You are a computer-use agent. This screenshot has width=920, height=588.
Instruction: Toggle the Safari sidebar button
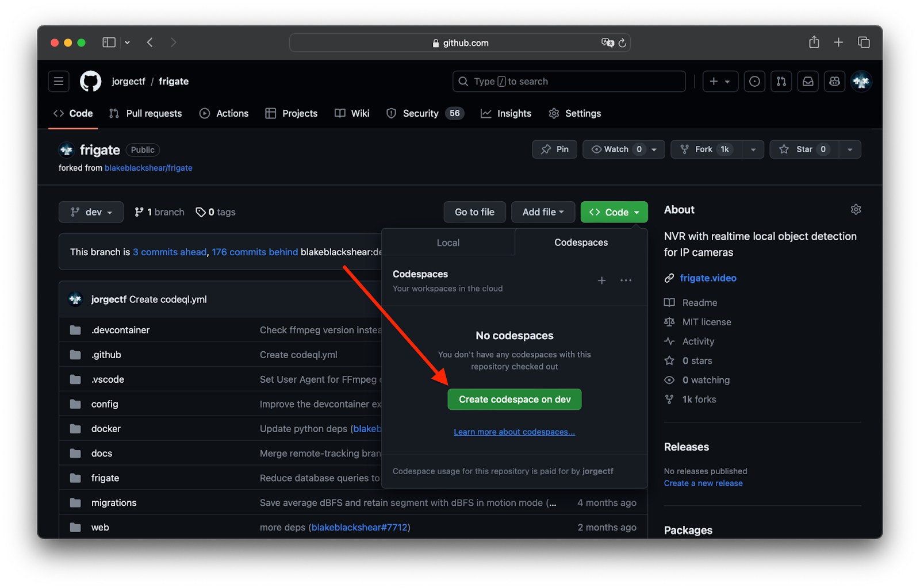109,43
